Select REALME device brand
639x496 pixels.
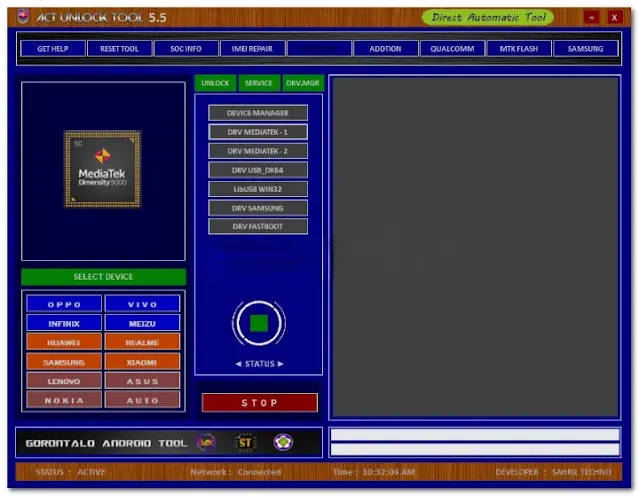pyautogui.click(x=142, y=342)
